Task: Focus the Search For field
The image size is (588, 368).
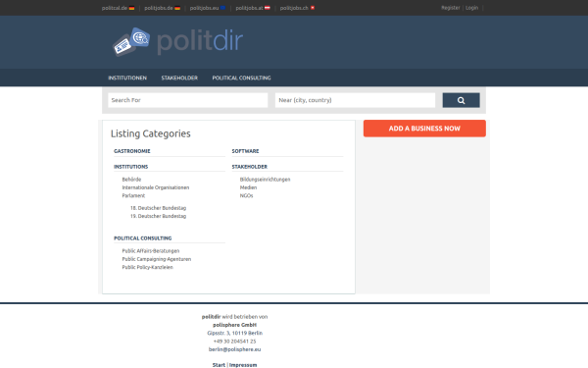Action: [188, 100]
